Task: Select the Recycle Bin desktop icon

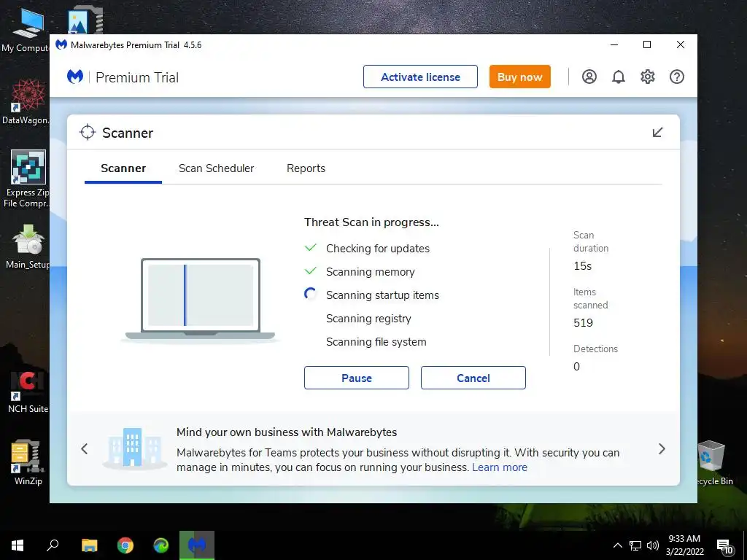Action: click(713, 463)
